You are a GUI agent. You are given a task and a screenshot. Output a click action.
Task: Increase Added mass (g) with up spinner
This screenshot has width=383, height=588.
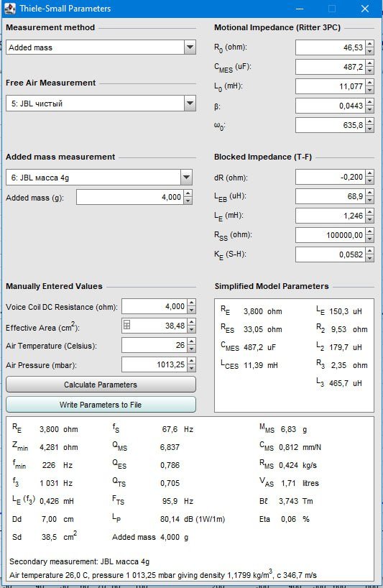[188, 193]
